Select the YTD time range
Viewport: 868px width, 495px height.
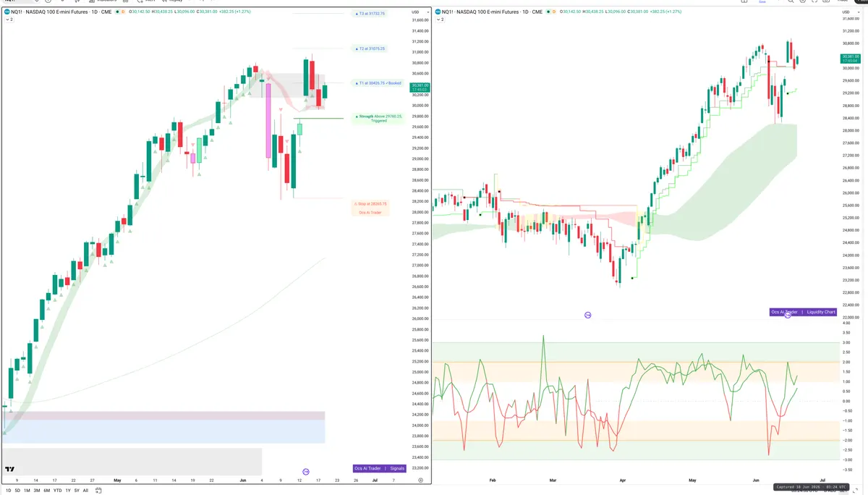point(57,491)
